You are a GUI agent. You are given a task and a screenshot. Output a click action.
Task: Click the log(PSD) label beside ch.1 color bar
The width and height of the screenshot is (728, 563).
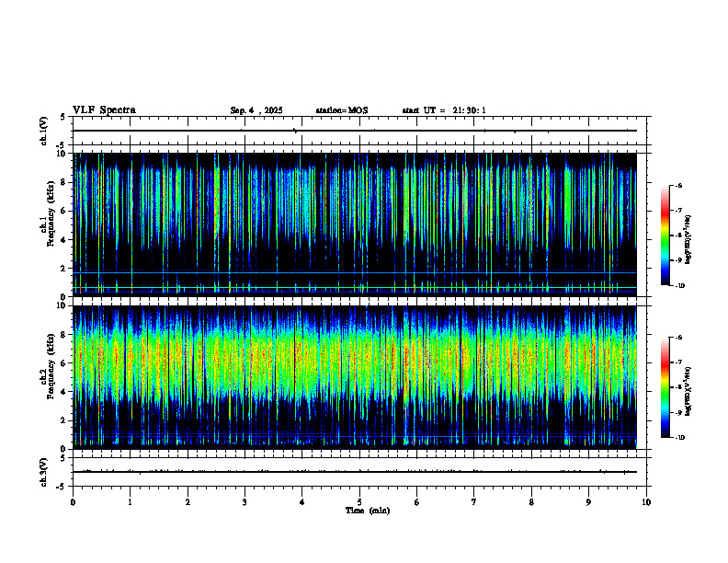[x=688, y=240]
